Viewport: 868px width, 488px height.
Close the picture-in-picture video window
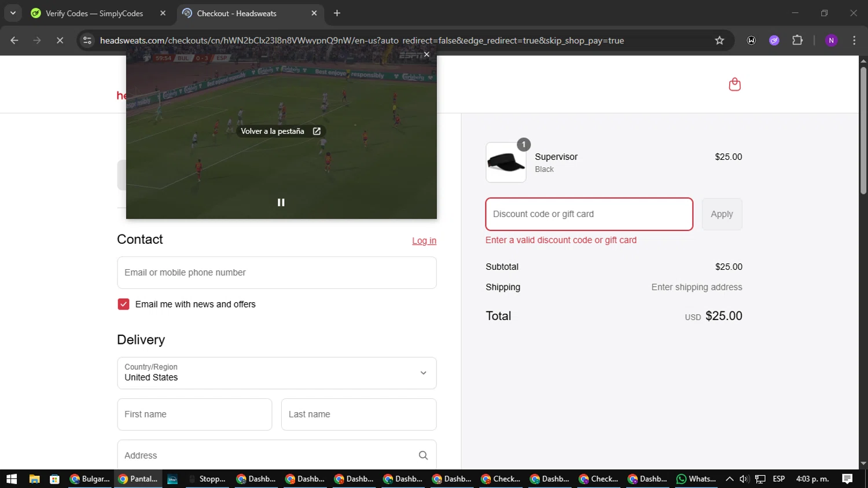pyautogui.click(x=426, y=54)
